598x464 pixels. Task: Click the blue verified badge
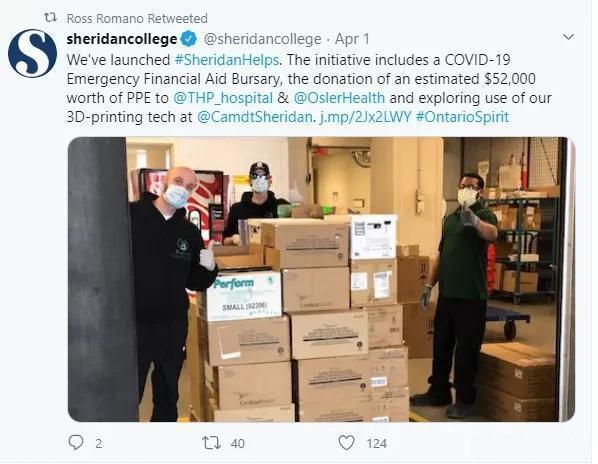[189, 39]
